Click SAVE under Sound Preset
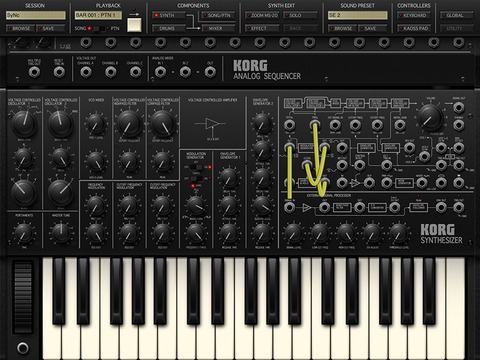The width and height of the screenshot is (480, 360). click(372, 28)
